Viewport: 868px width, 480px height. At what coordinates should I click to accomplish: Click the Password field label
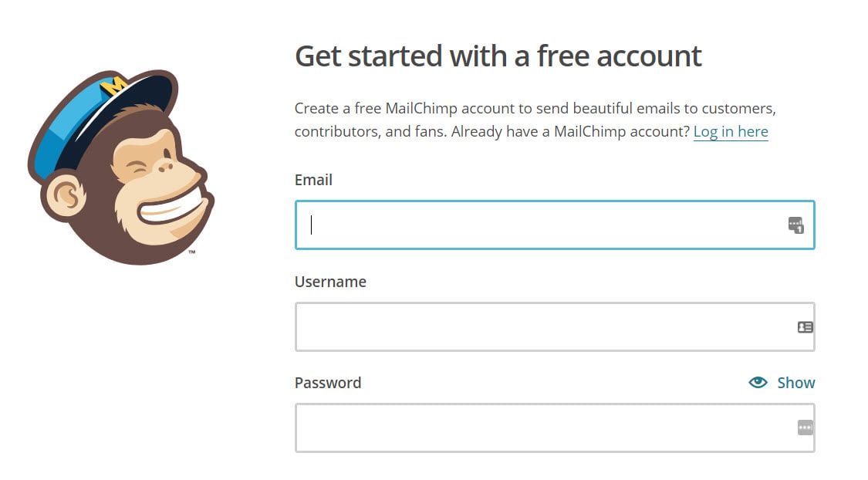(x=328, y=383)
